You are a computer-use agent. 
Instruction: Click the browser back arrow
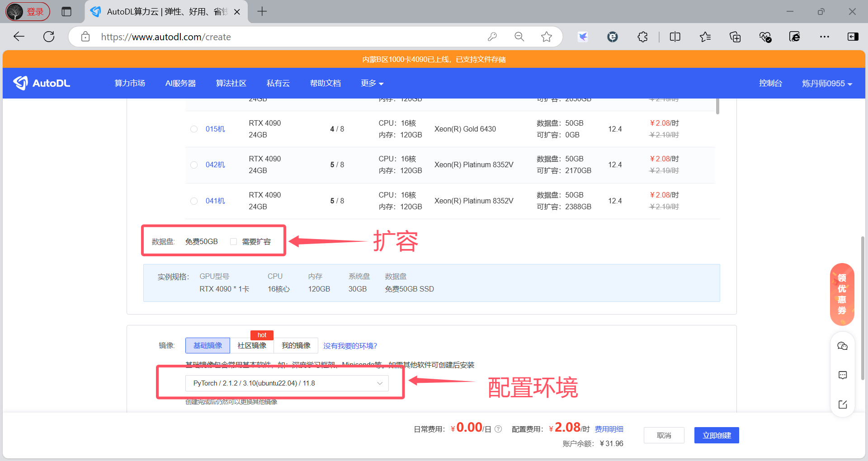tap(19, 37)
